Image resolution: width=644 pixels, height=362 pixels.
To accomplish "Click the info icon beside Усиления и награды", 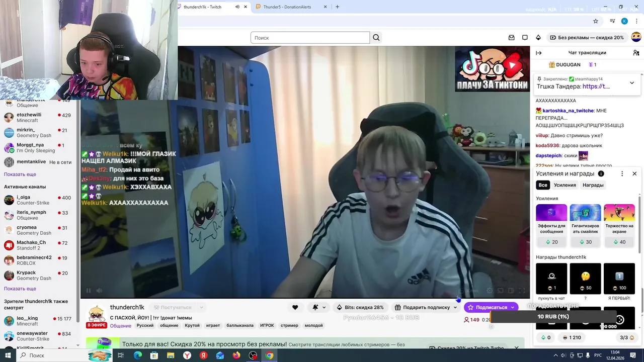I will click(601, 173).
